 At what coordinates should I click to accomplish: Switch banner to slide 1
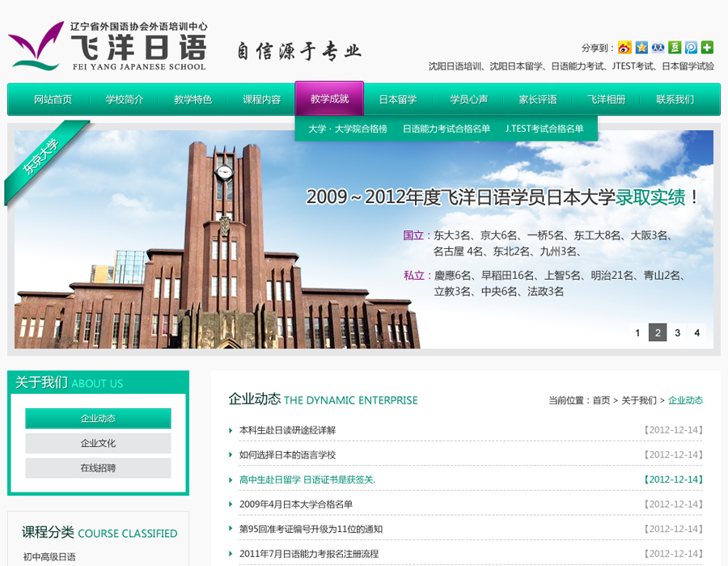pyautogui.click(x=637, y=332)
